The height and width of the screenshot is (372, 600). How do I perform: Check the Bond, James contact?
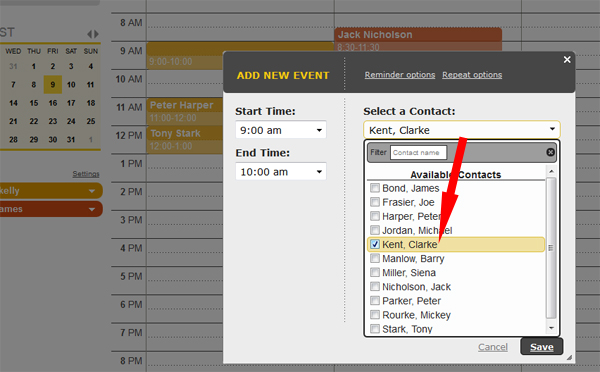pyautogui.click(x=375, y=188)
